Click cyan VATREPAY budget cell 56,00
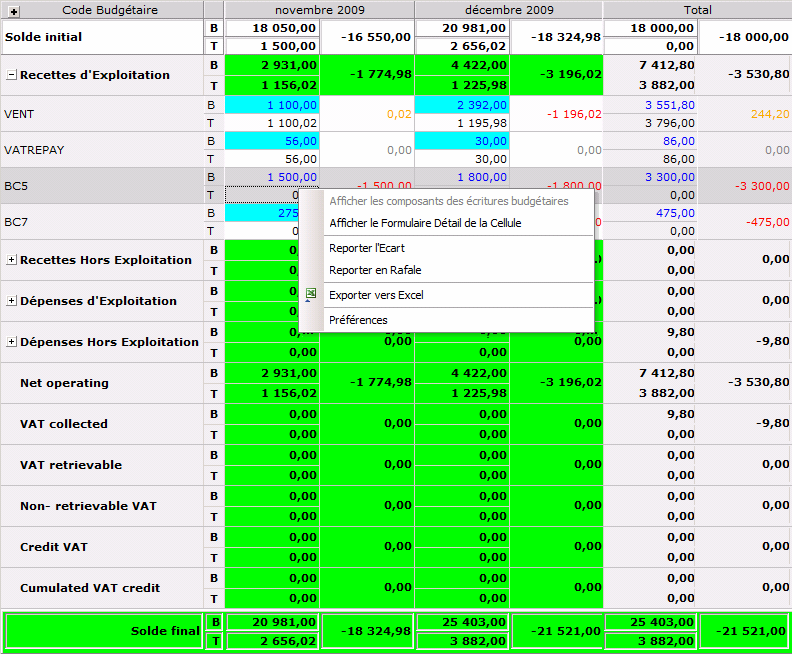Image resolution: width=792 pixels, height=654 pixels. coord(272,141)
